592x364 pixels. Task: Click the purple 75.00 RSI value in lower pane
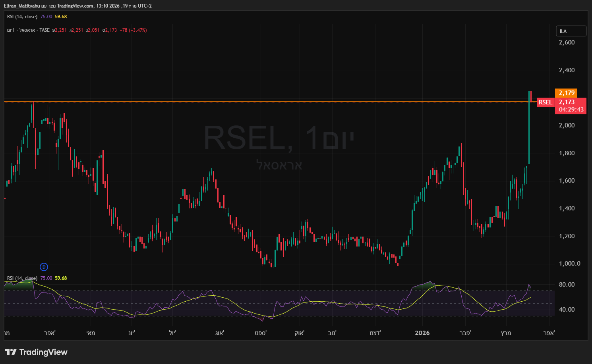coord(46,278)
